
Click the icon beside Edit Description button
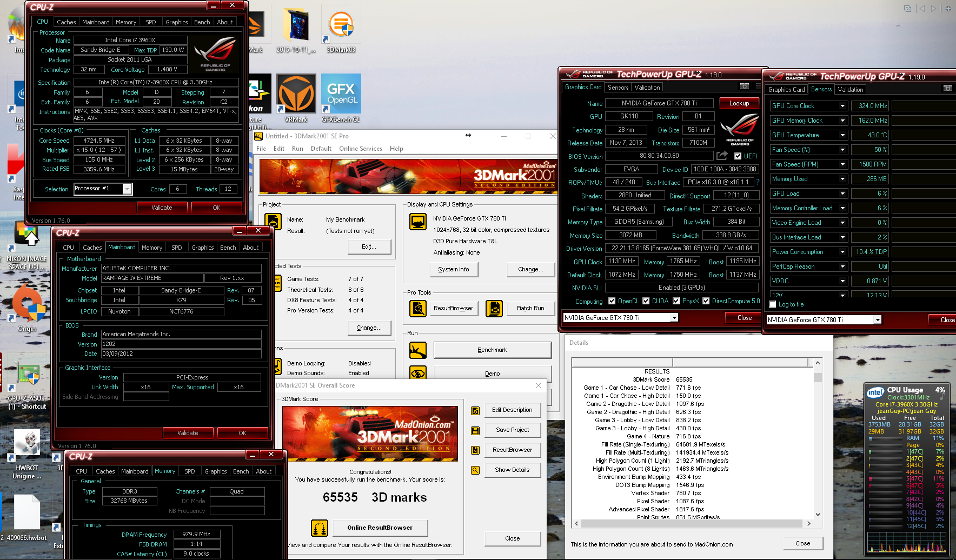pyautogui.click(x=475, y=411)
